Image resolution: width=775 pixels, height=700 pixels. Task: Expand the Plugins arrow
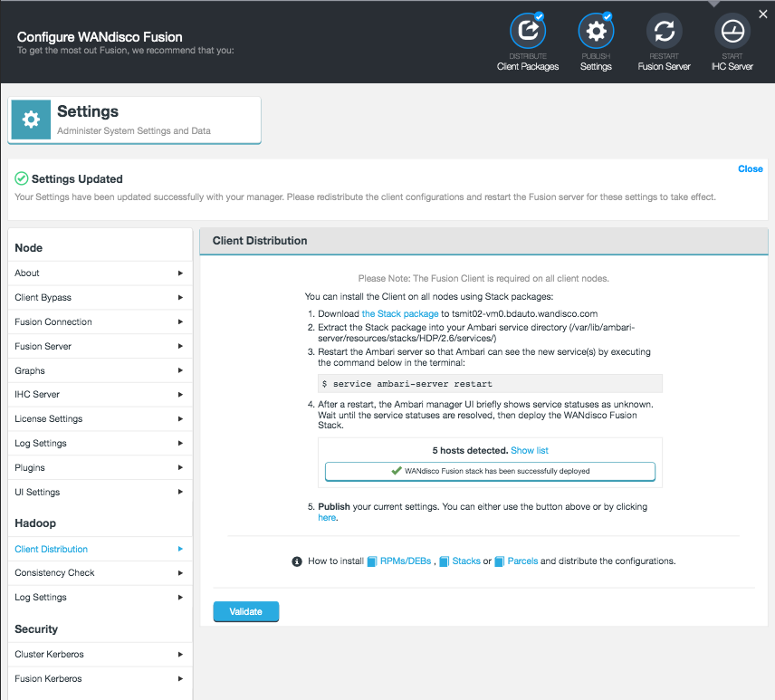click(180, 467)
